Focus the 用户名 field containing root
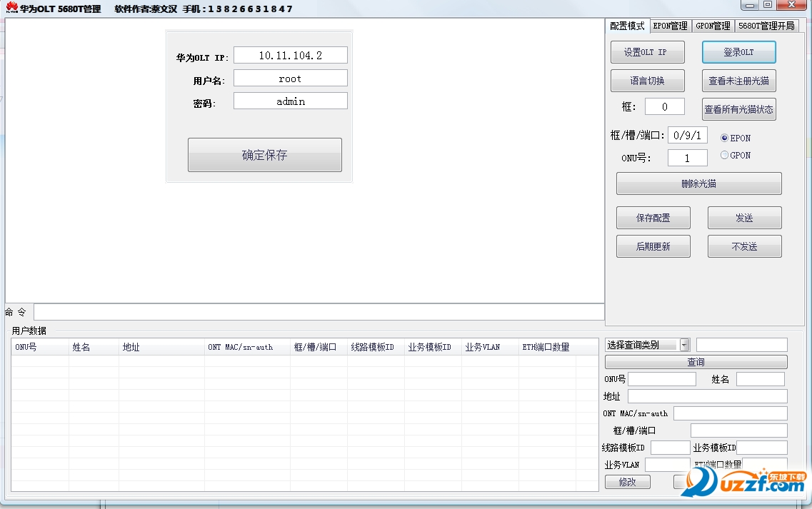 [291, 79]
